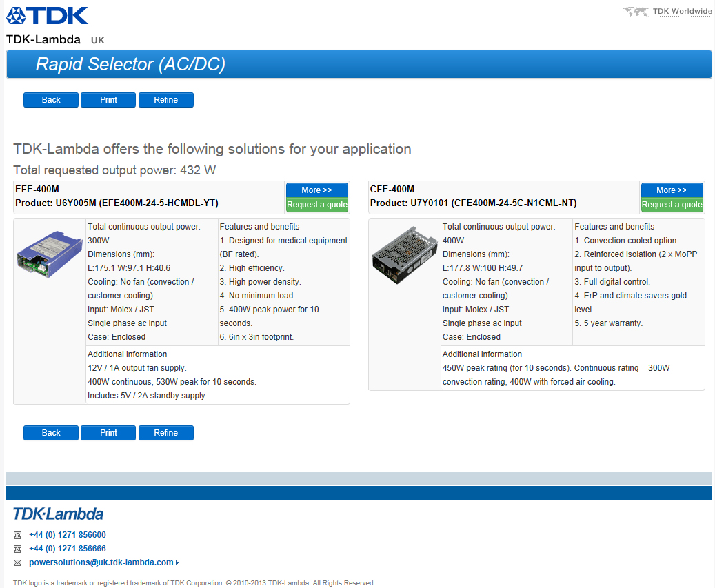The width and height of the screenshot is (715, 588).
Task: Click the bottom Refine button
Action: pyautogui.click(x=166, y=433)
